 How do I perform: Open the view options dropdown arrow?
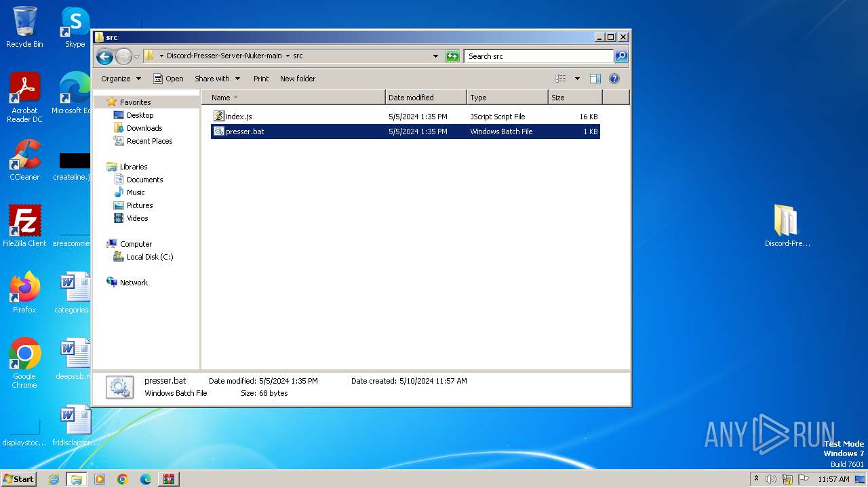click(x=577, y=79)
